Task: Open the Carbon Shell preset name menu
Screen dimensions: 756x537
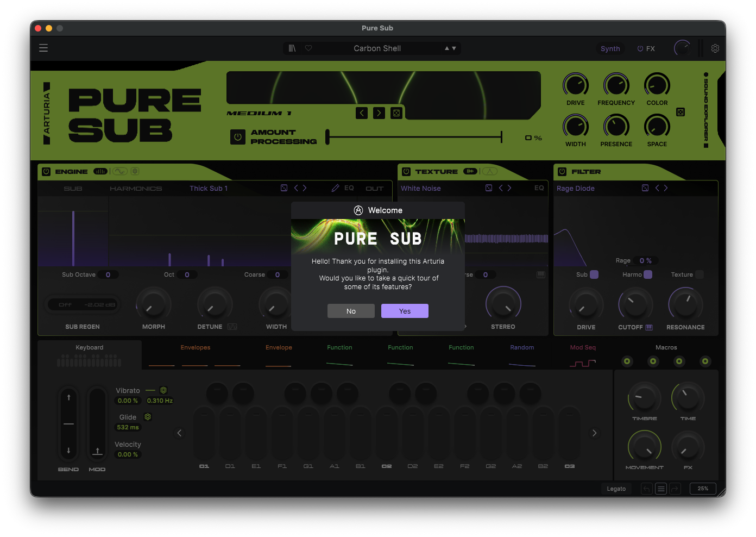Action: (377, 48)
